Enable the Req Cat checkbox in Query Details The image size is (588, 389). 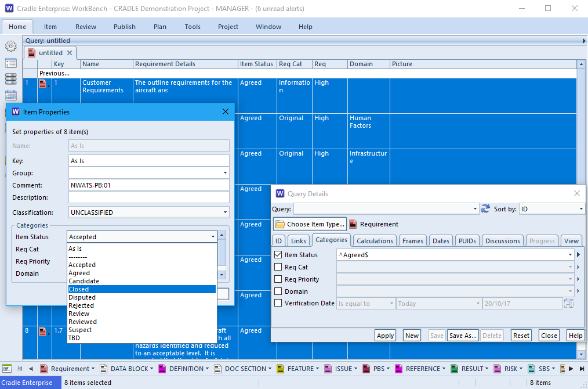(x=278, y=267)
